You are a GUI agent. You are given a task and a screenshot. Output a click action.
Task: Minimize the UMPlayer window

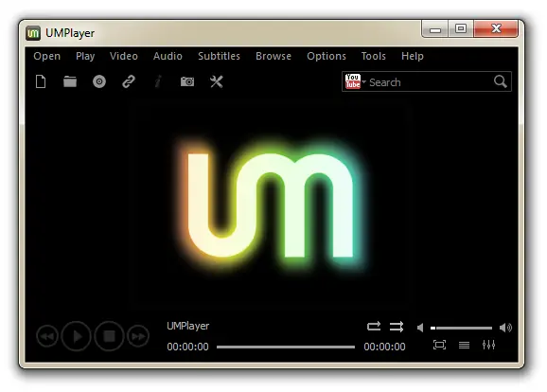(434, 28)
